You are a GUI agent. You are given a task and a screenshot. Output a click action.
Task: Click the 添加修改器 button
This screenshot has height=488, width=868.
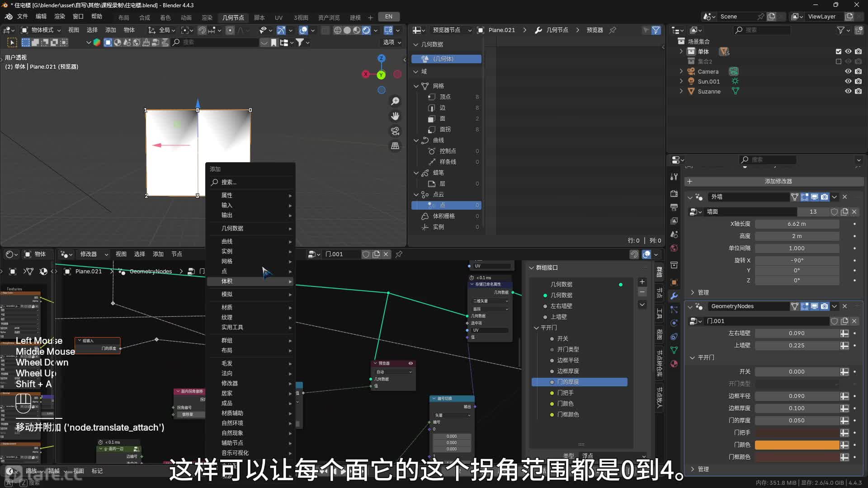[x=774, y=181]
